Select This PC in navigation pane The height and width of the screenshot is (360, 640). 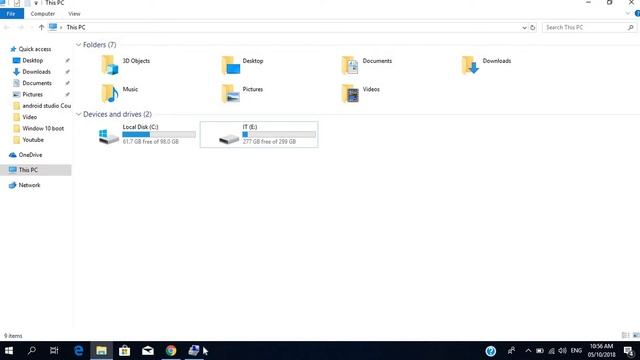click(28, 170)
